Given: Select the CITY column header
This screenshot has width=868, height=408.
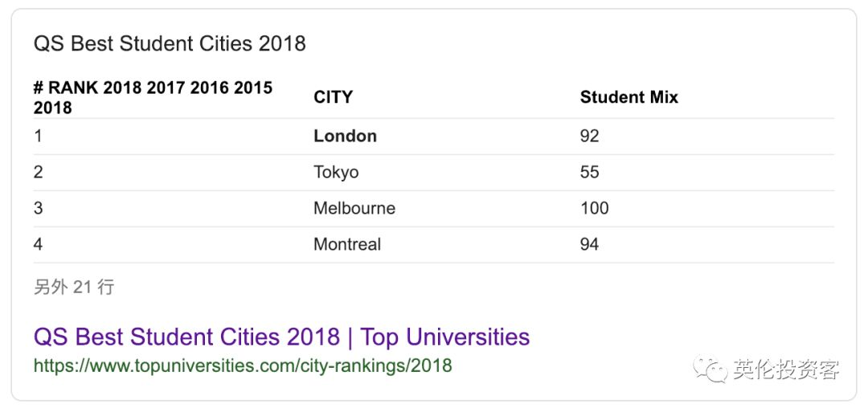Looking at the screenshot, I should (x=333, y=97).
